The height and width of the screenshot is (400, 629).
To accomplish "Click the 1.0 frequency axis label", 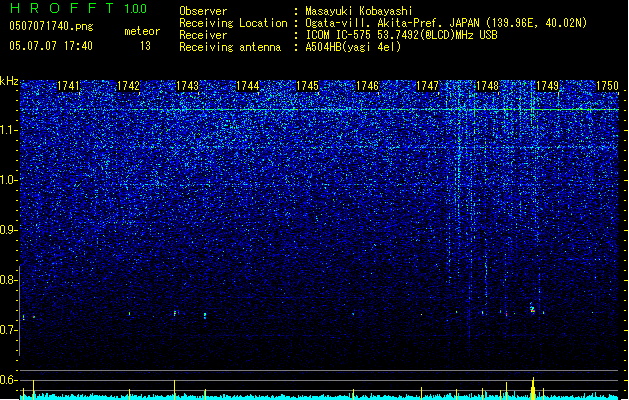I will [x=8, y=180].
